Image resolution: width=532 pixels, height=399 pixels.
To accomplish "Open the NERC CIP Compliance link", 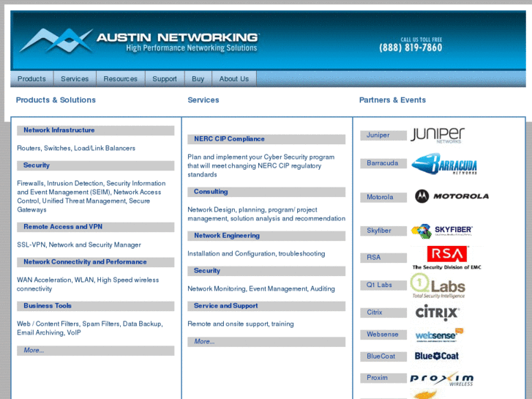I will [266, 139].
